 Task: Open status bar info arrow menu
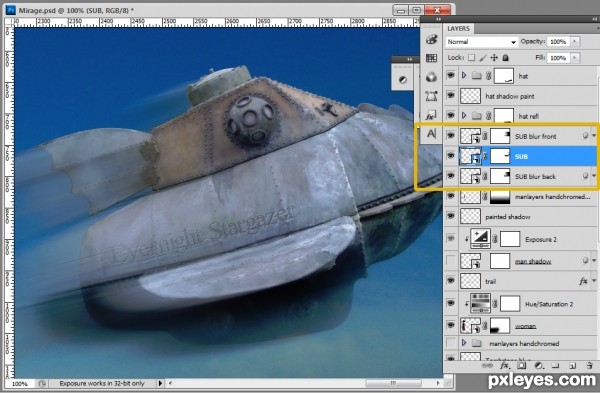(x=160, y=383)
